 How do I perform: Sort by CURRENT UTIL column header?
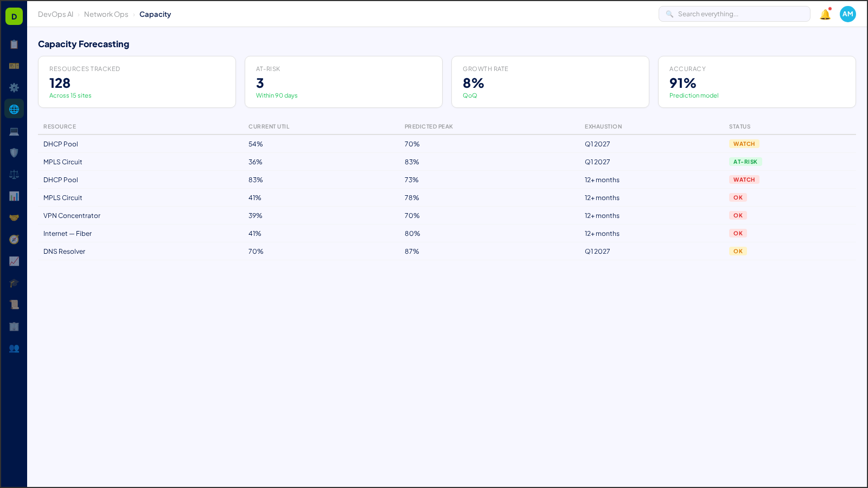[269, 126]
